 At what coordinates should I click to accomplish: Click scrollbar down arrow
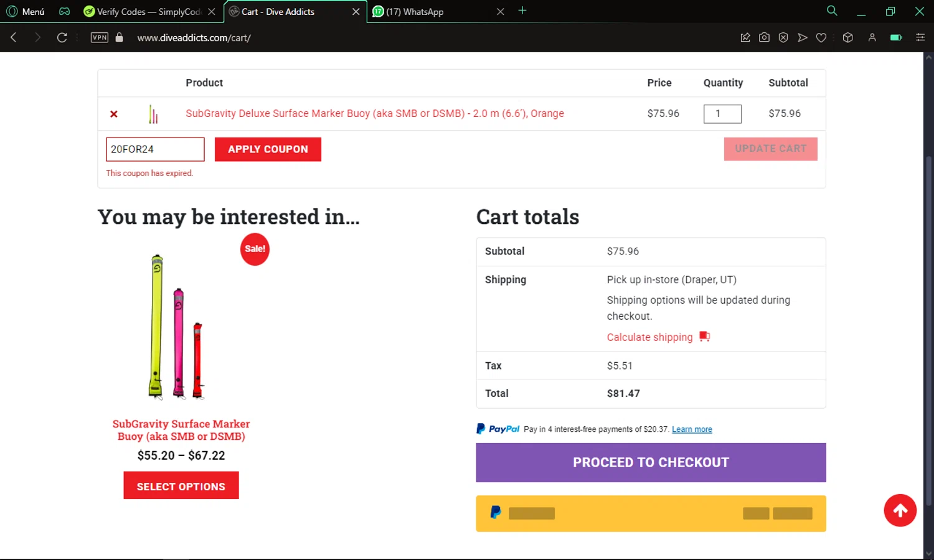click(x=928, y=553)
